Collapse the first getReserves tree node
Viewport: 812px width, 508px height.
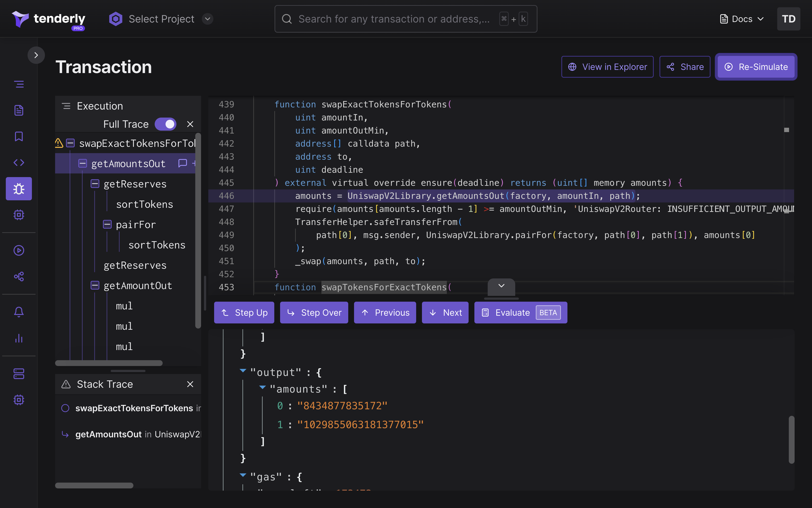(x=95, y=184)
